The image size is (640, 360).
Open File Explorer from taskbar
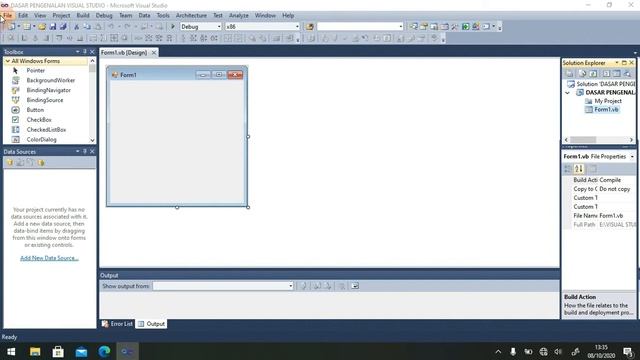point(35,351)
